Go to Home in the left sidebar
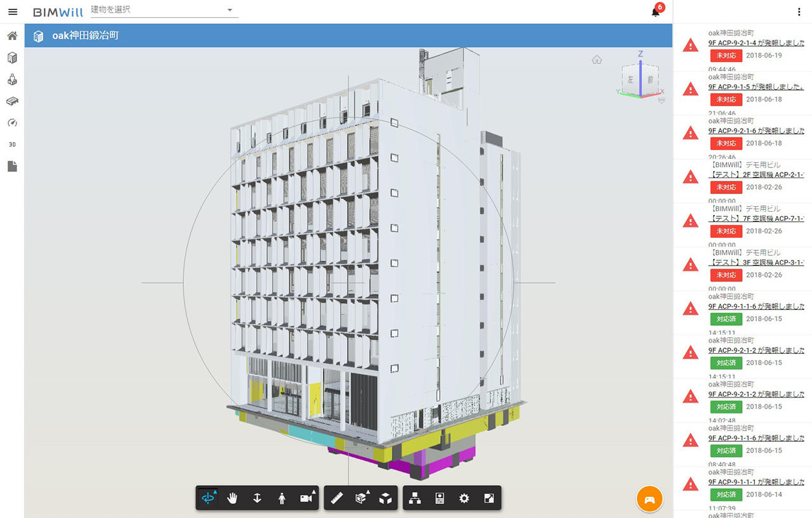 coord(12,36)
